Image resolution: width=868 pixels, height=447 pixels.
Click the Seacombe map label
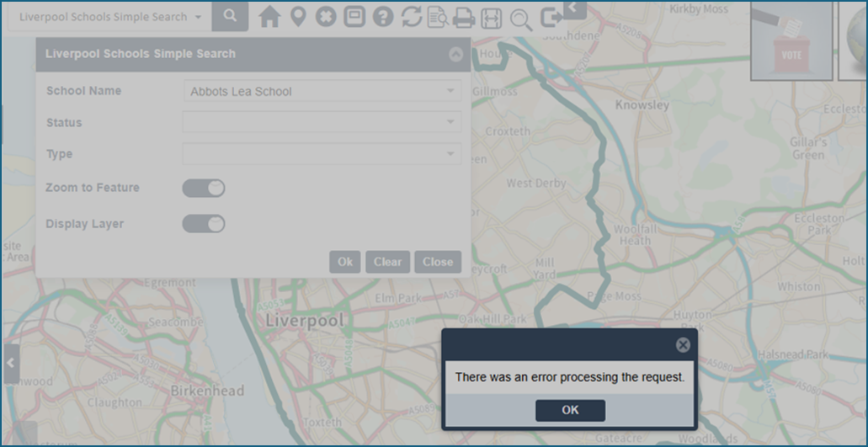(178, 322)
